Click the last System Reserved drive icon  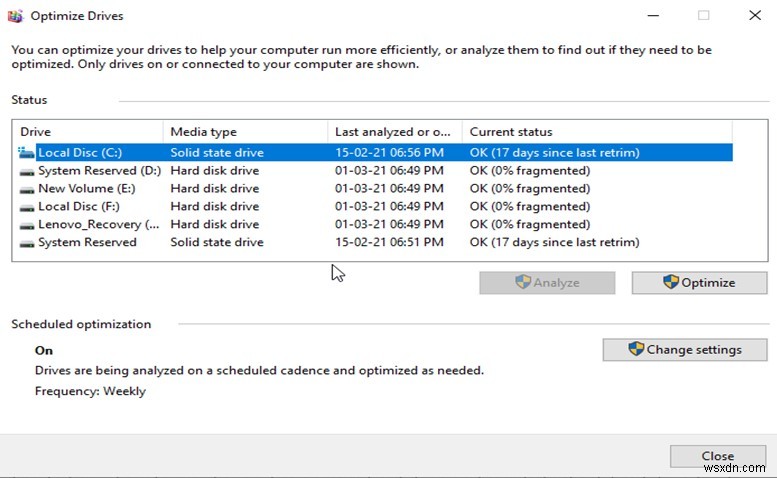[27, 243]
